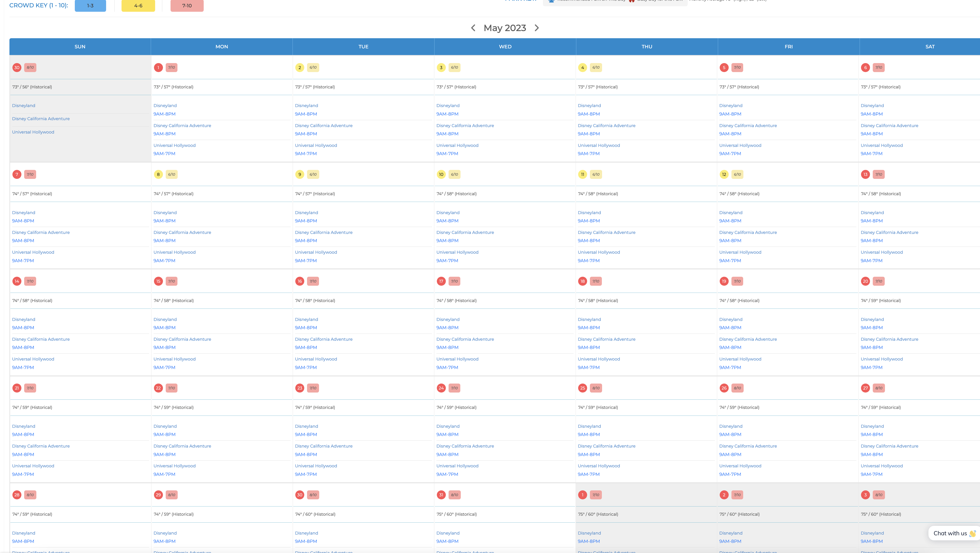Click the 6/10 crowd badge on May 9

pyautogui.click(x=313, y=174)
